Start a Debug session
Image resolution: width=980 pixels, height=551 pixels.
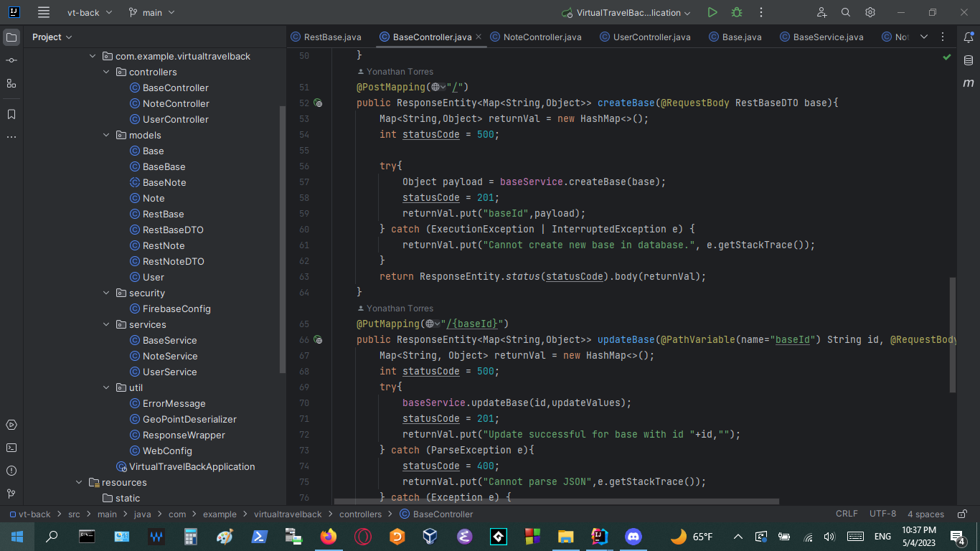click(x=736, y=12)
